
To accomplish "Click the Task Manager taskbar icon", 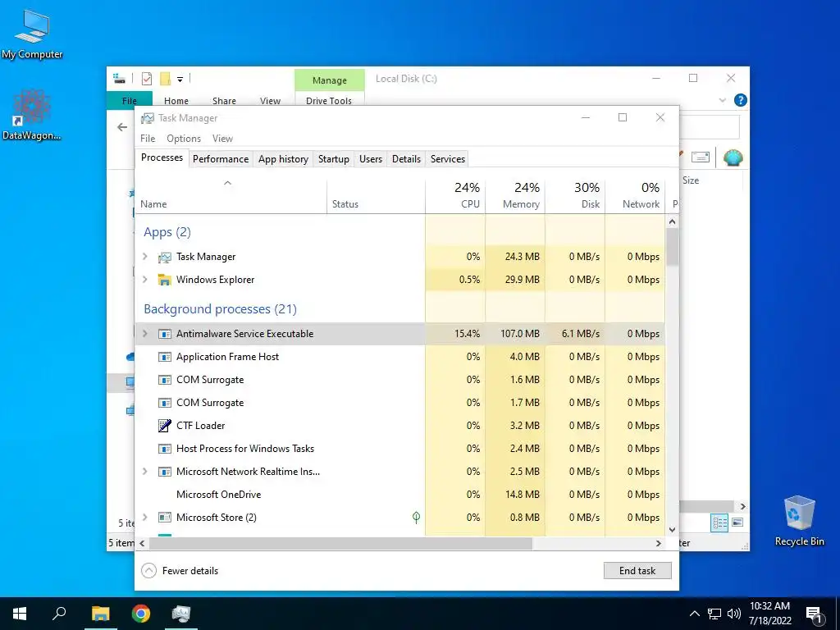I will click(x=181, y=614).
